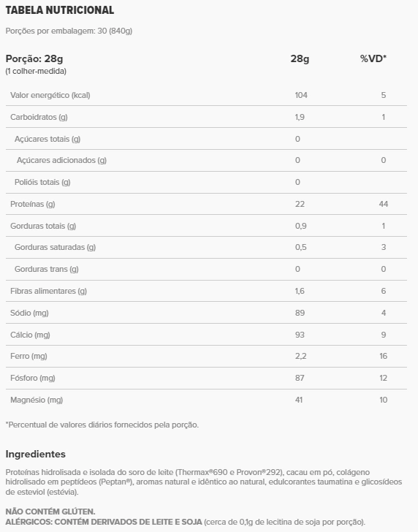Select the Gorduras trans (g) row
The image size is (418, 532).
pos(206,269)
